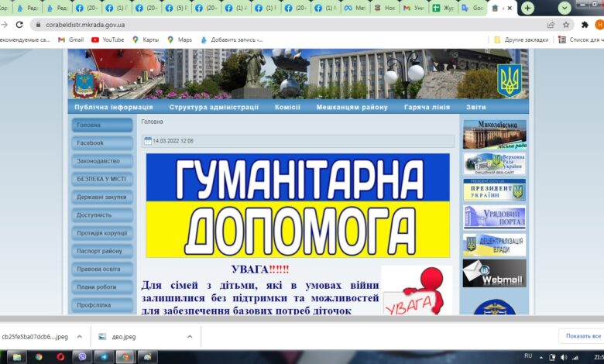Click the 'Головна' breadcrumb link
Image resolution: width=604 pixels, height=364 pixels.
coord(152,122)
